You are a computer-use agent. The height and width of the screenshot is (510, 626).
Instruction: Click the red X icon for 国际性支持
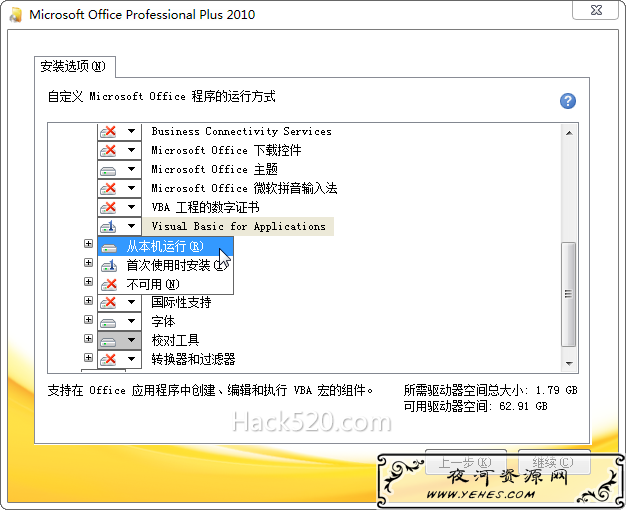(x=108, y=302)
